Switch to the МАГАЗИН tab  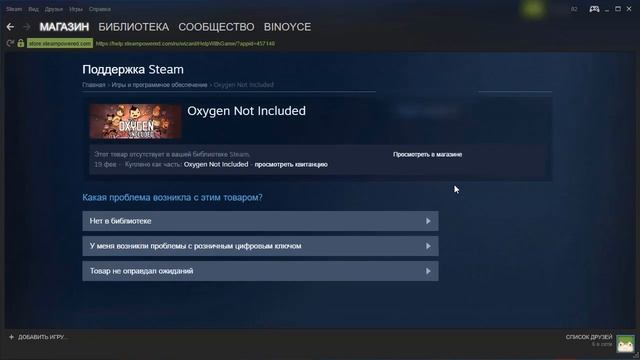click(64, 27)
